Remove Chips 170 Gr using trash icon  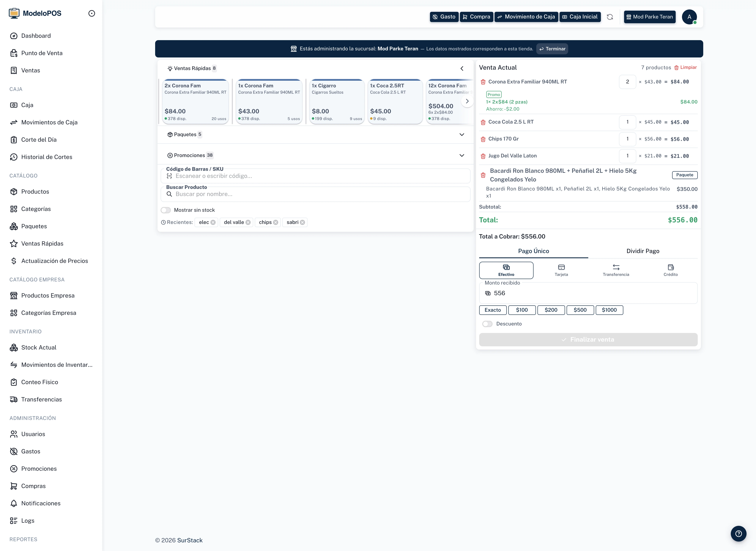tap(483, 139)
